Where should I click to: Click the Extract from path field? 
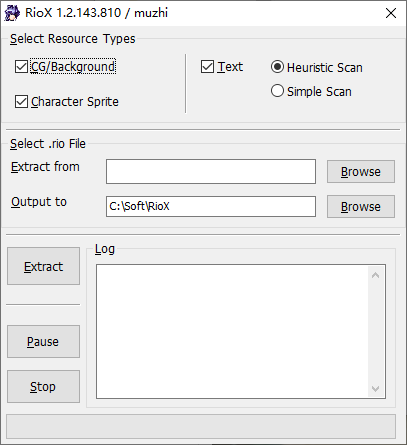click(x=211, y=171)
